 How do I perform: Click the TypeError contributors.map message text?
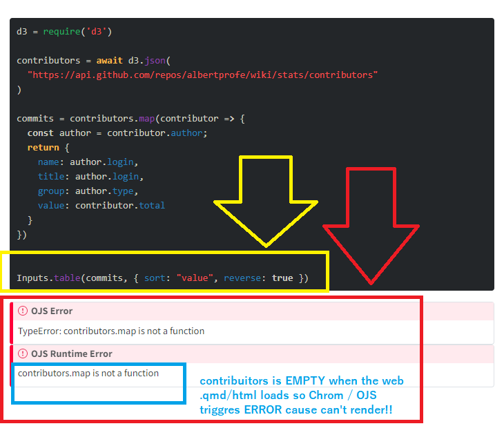(x=111, y=331)
